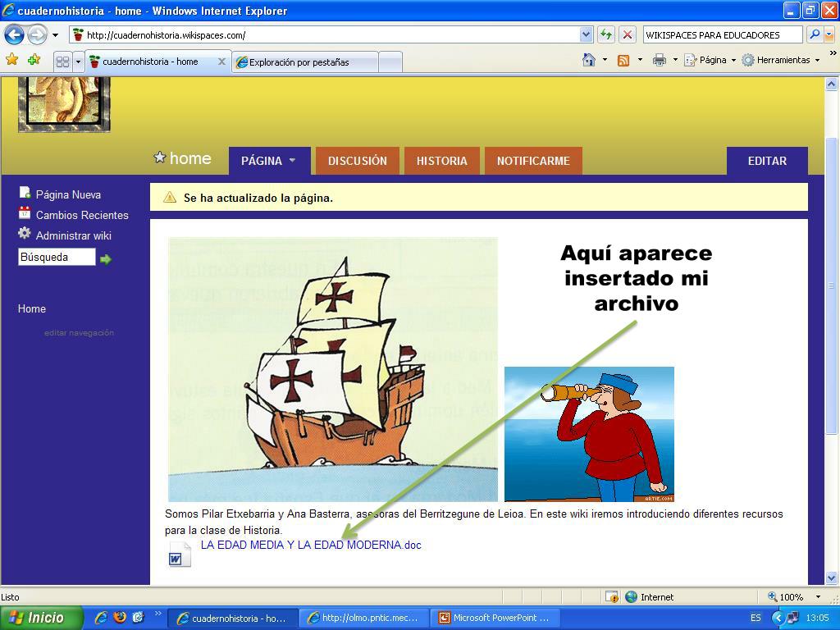The width and height of the screenshot is (840, 630).
Task: Click the editar navegación link
Action: (x=79, y=333)
